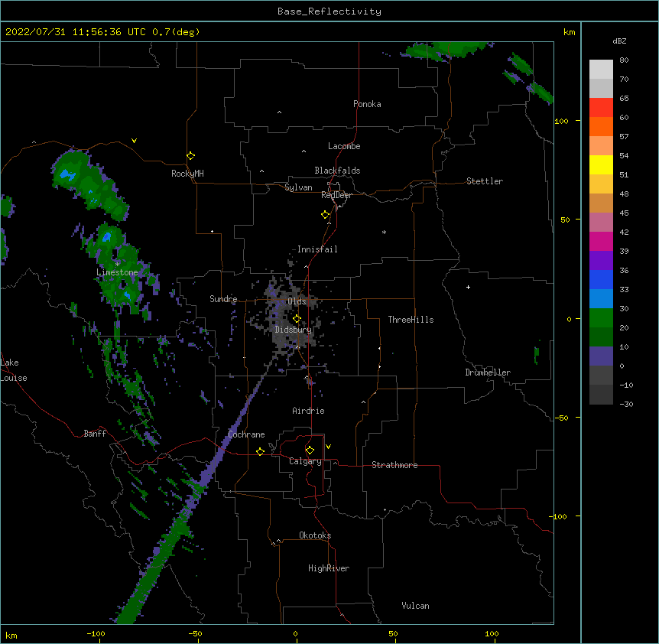Click the purple 0-10 dBZ legend color
The width and height of the screenshot is (659, 644).
click(601, 356)
